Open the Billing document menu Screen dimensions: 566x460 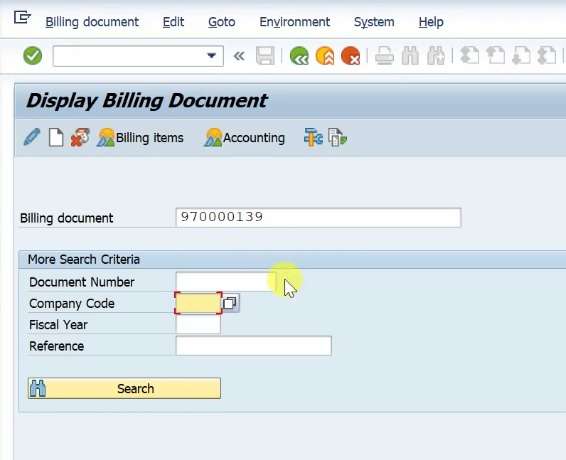click(92, 22)
